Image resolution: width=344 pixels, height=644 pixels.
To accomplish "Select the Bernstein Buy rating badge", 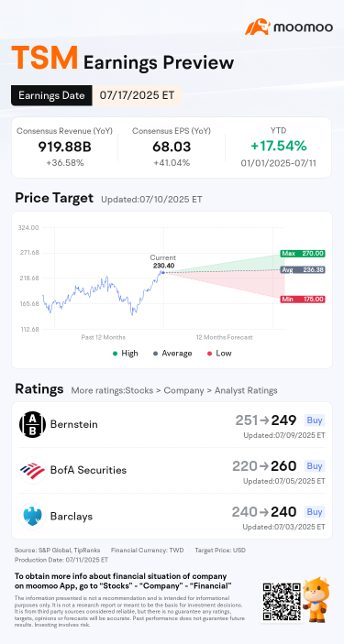I will pyautogui.click(x=315, y=420).
